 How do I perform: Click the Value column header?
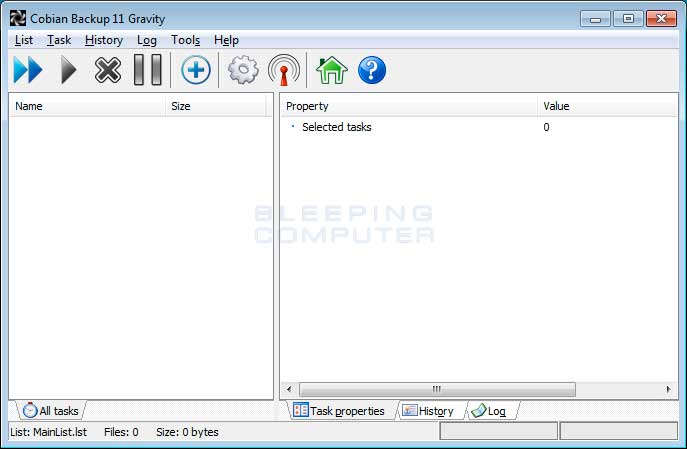point(607,106)
